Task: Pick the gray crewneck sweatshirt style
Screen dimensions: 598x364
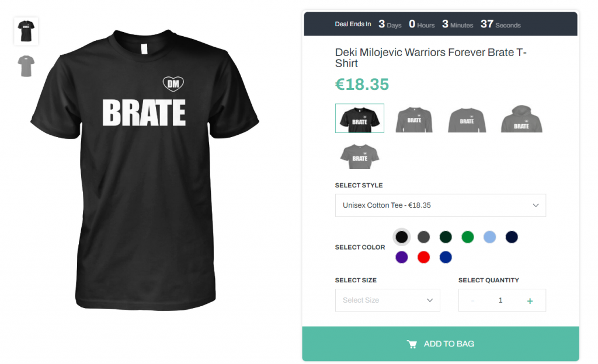Action: point(467,119)
